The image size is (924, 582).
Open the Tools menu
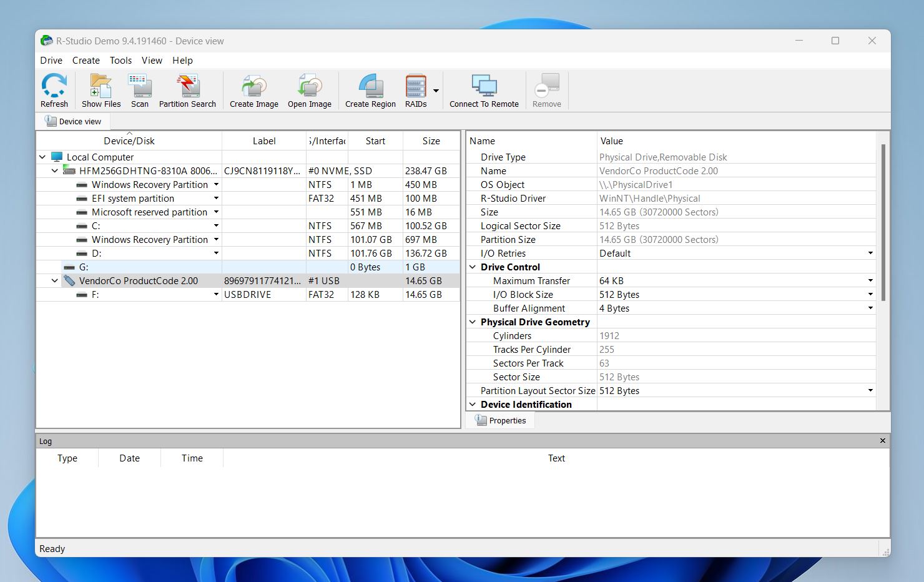[x=120, y=61]
